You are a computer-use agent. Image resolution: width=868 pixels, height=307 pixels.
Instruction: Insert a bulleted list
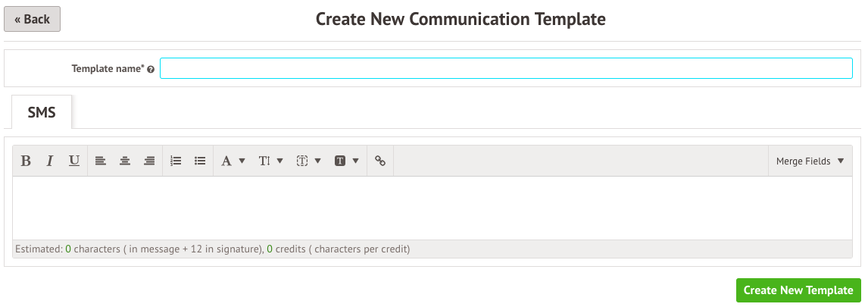click(201, 161)
